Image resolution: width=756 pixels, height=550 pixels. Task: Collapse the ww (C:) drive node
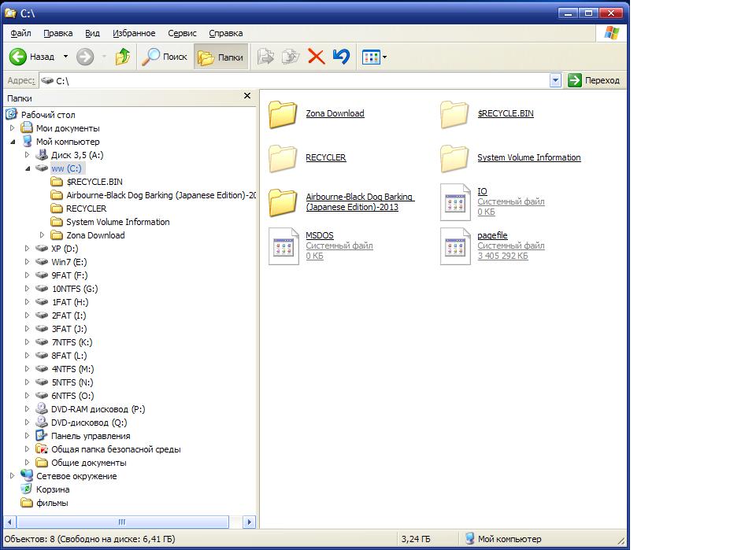click(28, 168)
